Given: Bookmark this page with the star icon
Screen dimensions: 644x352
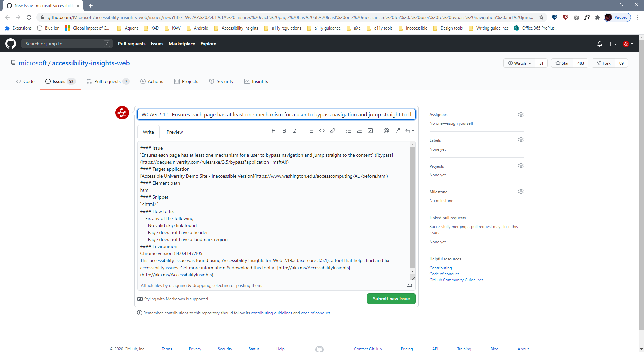Looking at the screenshot, I should coord(541,17).
